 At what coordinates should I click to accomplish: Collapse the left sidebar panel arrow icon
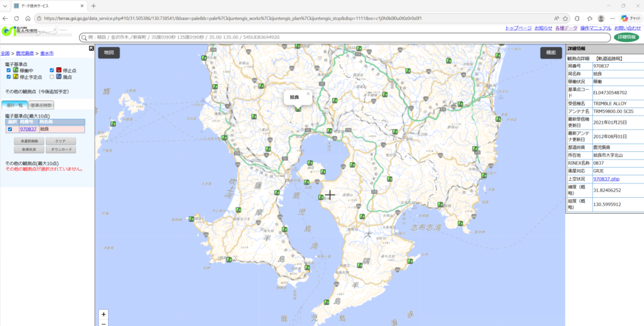[91, 48]
